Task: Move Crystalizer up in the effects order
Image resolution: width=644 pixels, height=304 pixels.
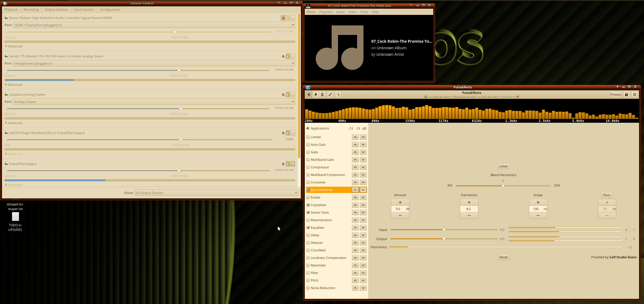Action: click(x=355, y=205)
